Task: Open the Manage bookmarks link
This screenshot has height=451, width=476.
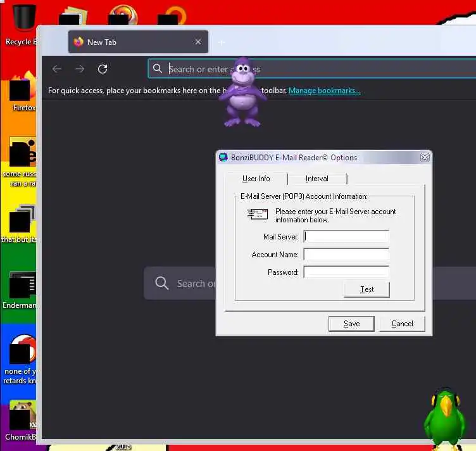Action: (325, 91)
